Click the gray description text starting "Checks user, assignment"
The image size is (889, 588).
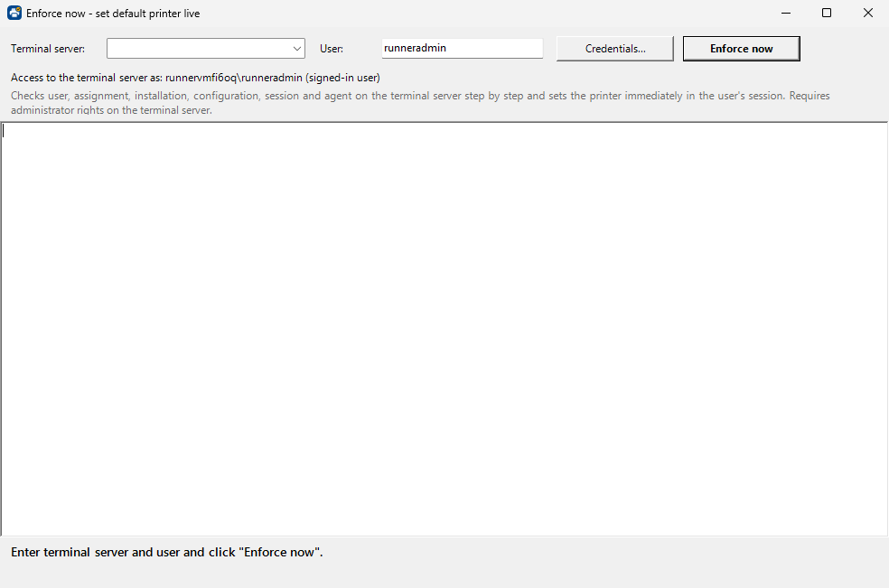pos(420,103)
